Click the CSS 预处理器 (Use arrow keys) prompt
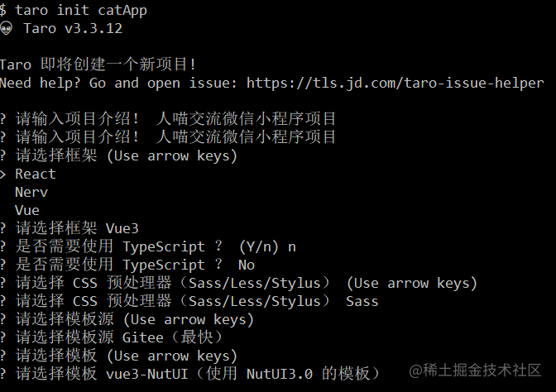 click(x=239, y=283)
